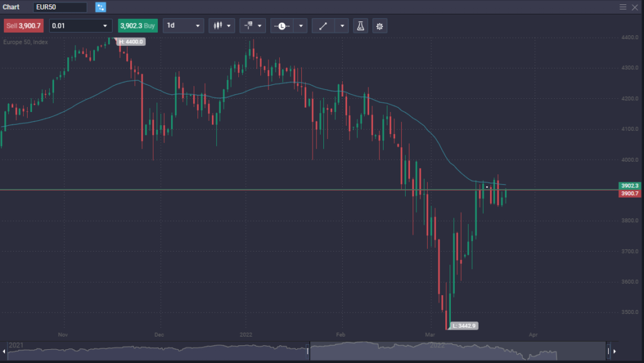
Task: Select the trend line drawing tool
Action: (x=323, y=26)
